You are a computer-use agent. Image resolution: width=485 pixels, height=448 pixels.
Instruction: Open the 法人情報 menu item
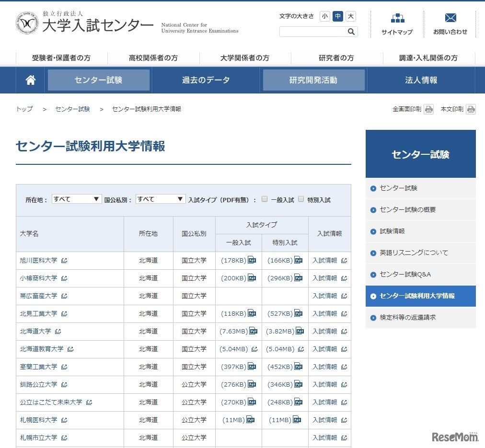tap(420, 80)
